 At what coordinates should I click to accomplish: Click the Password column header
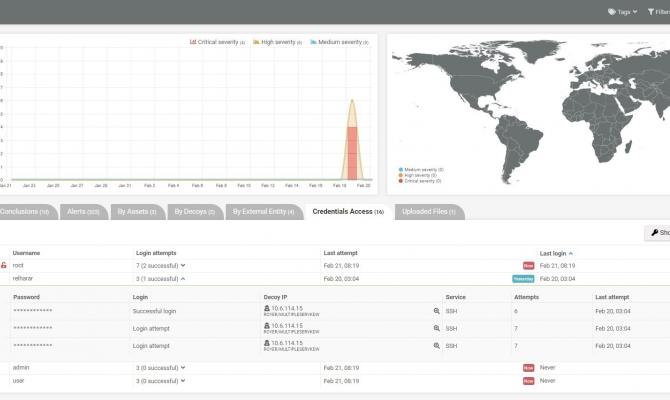pos(26,297)
